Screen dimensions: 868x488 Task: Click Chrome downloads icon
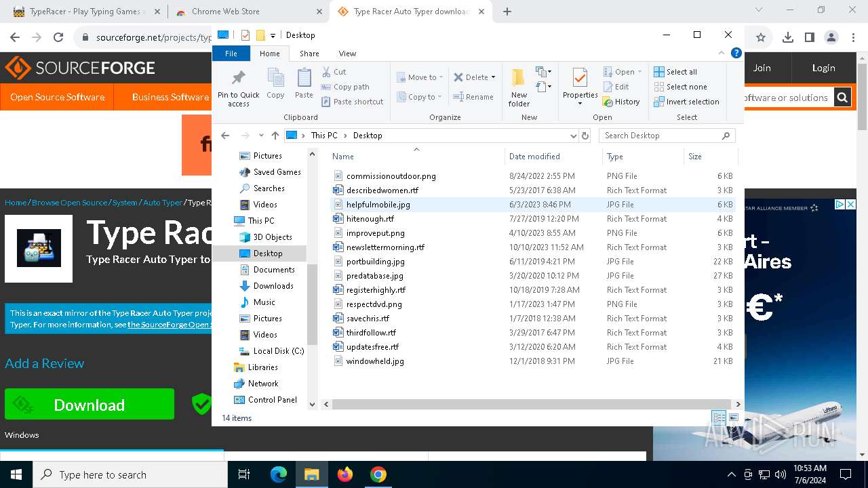point(788,38)
